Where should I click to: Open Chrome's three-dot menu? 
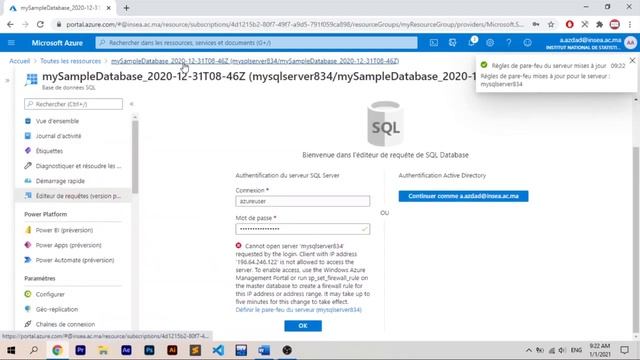pos(631,24)
